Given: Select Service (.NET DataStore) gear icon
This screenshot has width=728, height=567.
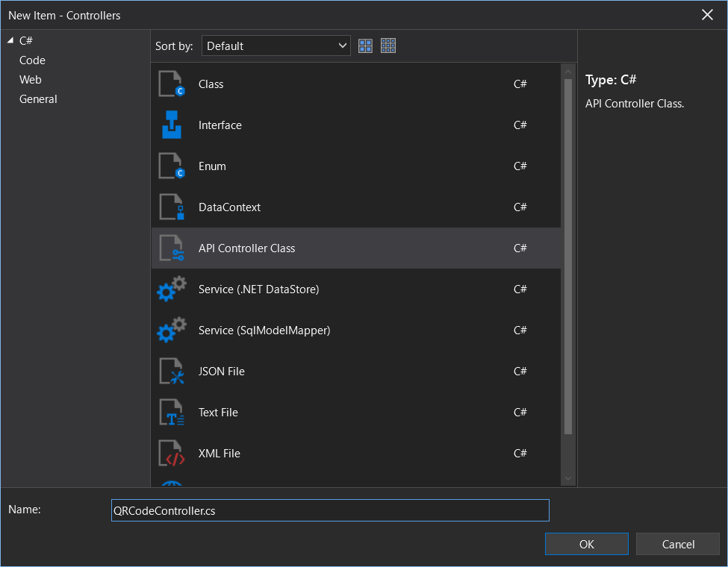Looking at the screenshot, I should point(171,289).
